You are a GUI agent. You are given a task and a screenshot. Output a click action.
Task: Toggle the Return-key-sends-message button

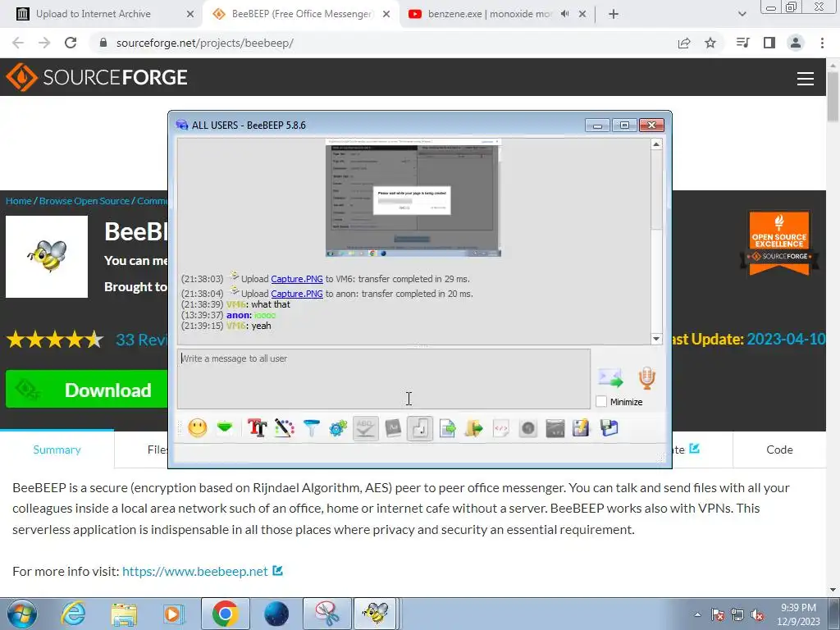(x=419, y=428)
